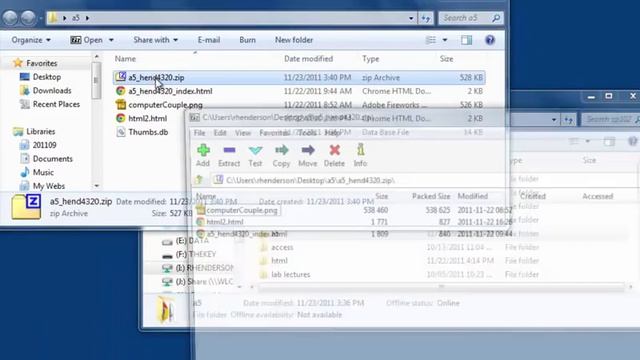
Task: Select (E:) DATA drive in background window
Action: [x=192, y=241]
